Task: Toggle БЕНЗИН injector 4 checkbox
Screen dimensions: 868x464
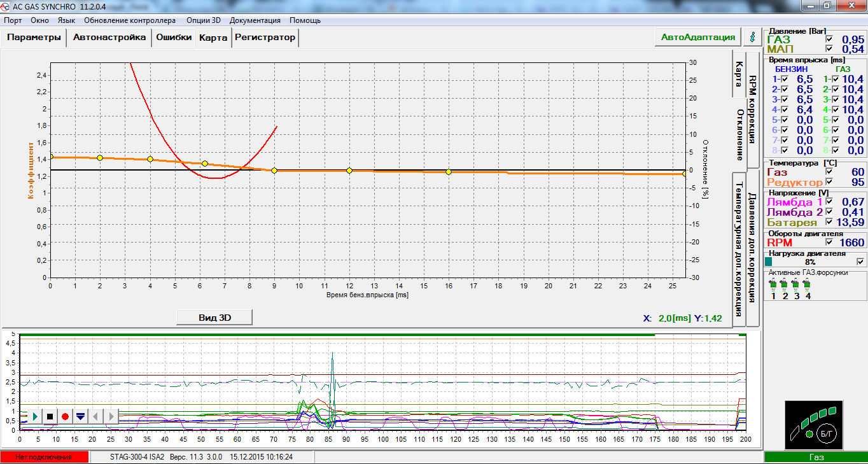Action: [x=785, y=109]
